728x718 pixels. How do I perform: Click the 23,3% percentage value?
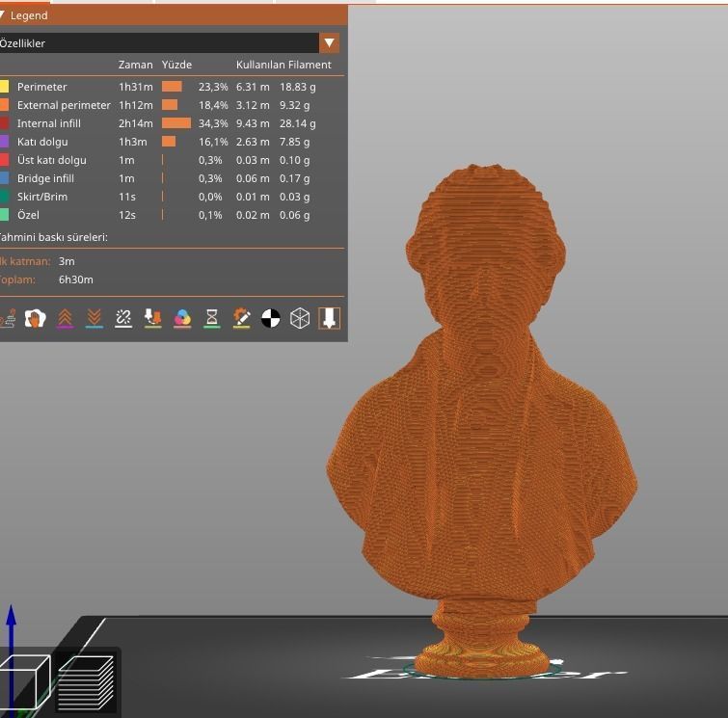[x=213, y=87]
